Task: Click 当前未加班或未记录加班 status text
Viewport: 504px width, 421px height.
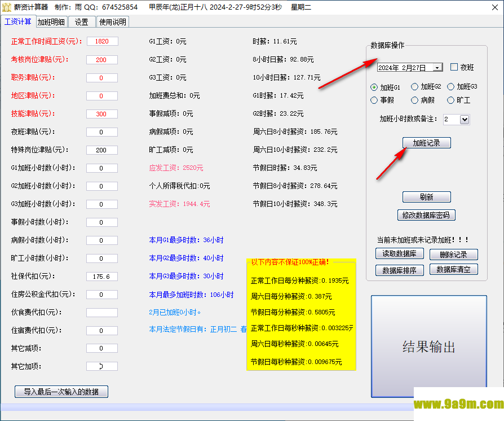Action: pyautogui.click(x=423, y=240)
